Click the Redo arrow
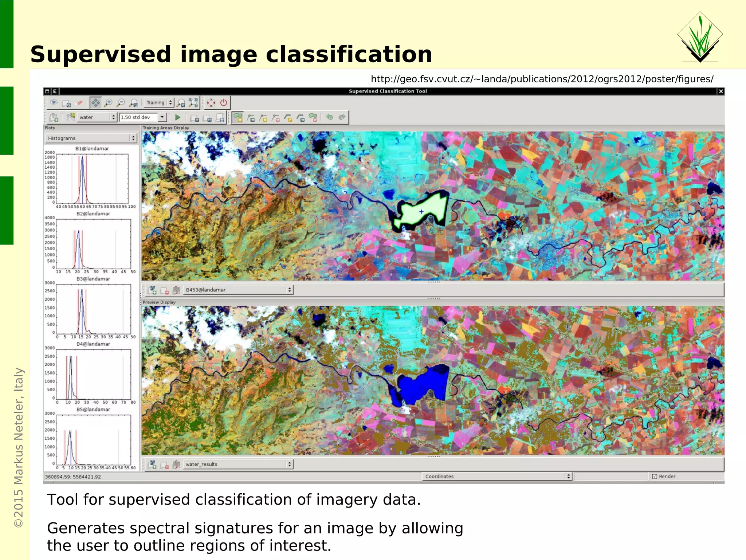Image resolution: width=746 pixels, height=560 pixels. 342,117
